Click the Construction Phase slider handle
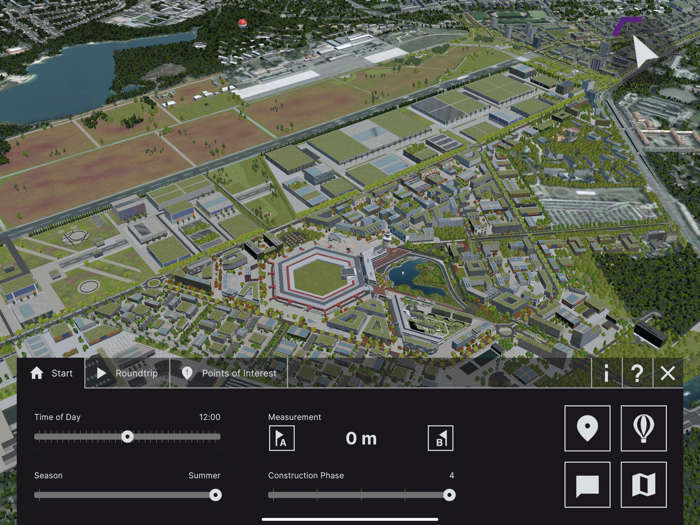Screen dimensions: 700x525 449,495
